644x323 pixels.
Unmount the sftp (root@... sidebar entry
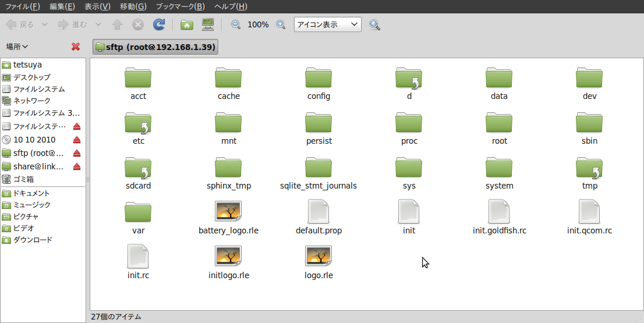tap(76, 154)
